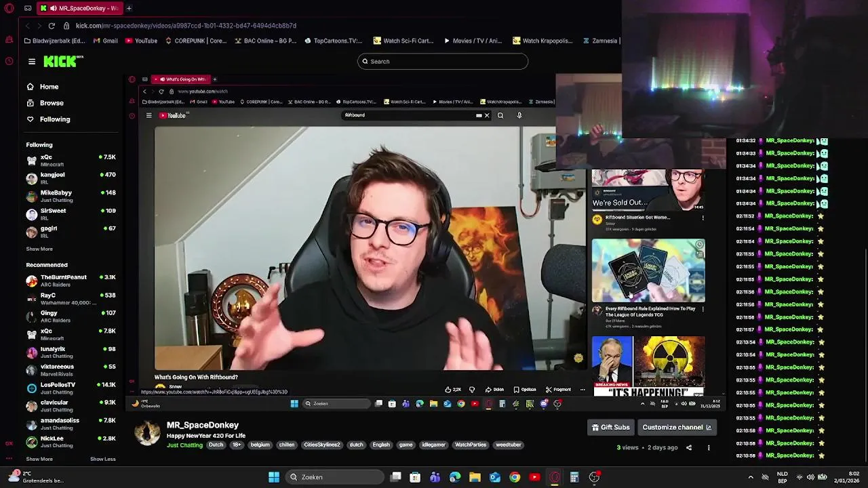Open stream options three-dot menu
The width and height of the screenshot is (868, 488).
point(709,447)
